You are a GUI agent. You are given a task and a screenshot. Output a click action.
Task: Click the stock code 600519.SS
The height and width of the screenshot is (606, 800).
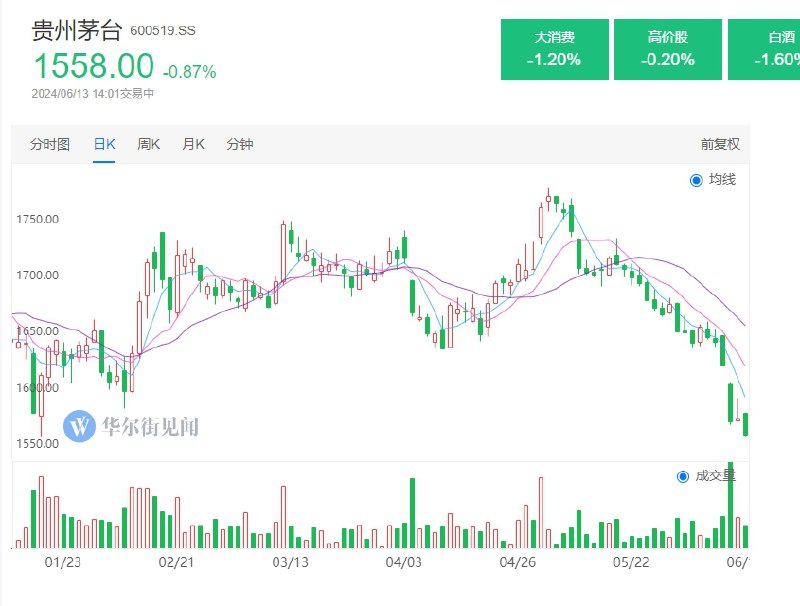point(163,31)
